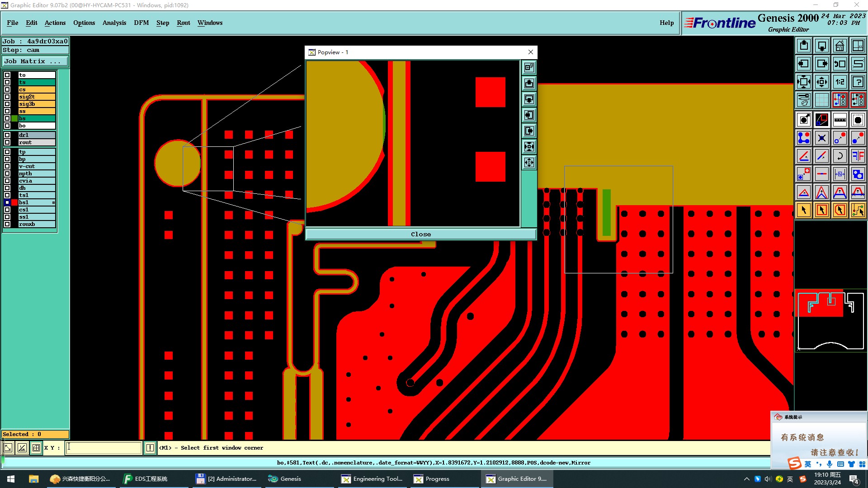Screen dimensions: 868x488
Task: Click the X Y coordinate input field
Action: click(104, 448)
